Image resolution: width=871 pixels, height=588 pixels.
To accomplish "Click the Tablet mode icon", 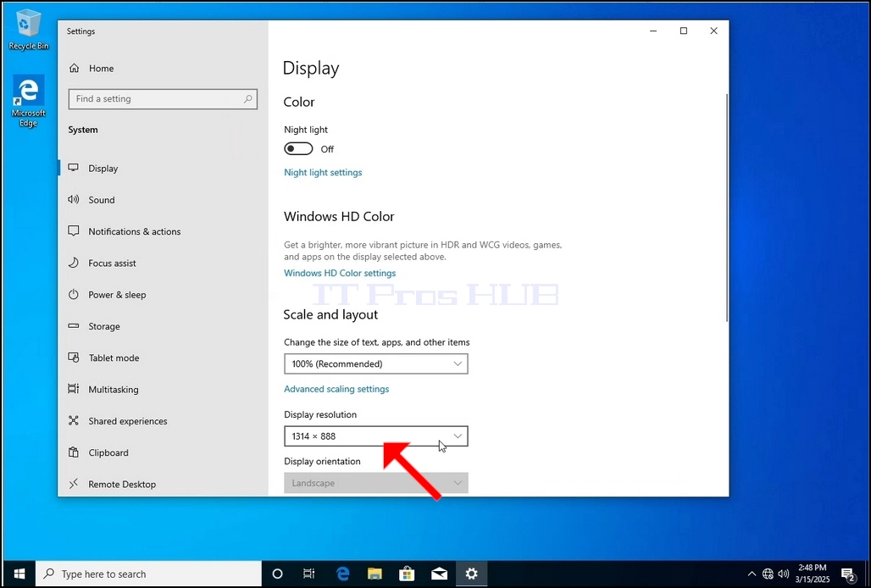I will (x=74, y=358).
